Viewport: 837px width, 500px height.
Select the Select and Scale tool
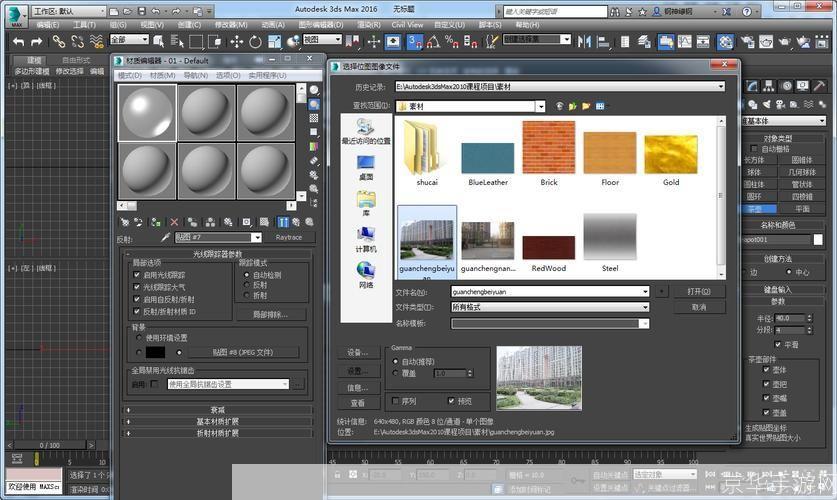pyautogui.click(x=274, y=41)
